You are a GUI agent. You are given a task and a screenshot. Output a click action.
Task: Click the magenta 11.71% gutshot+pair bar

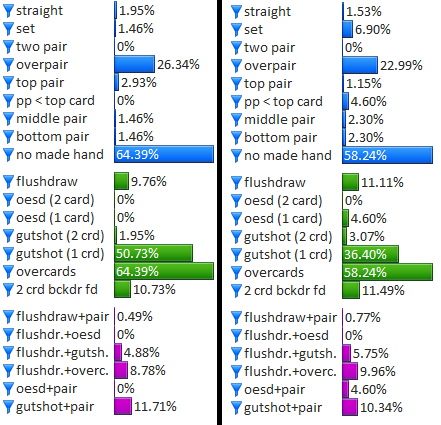point(123,406)
